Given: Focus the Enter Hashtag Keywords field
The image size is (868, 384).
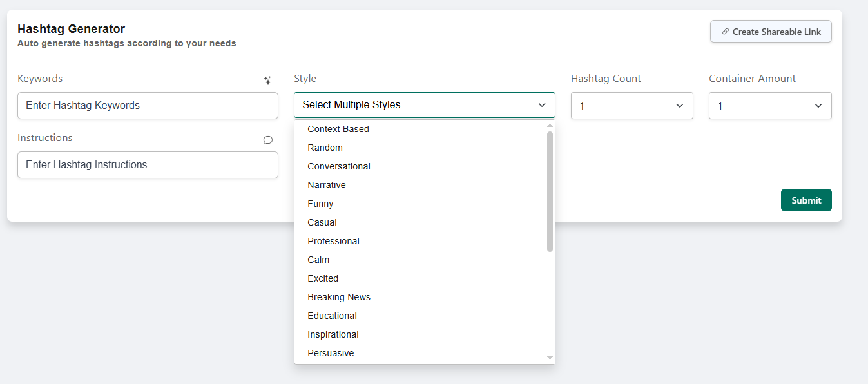Looking at the screenshot, I should point(148,106).
